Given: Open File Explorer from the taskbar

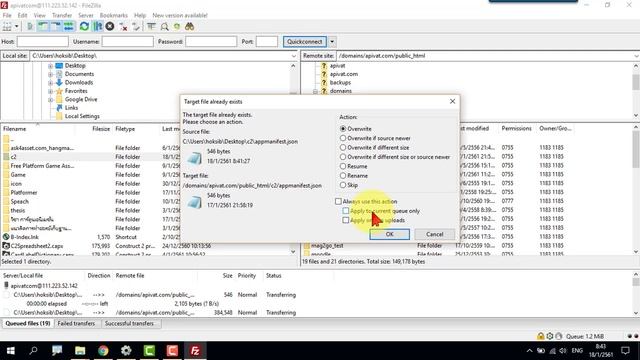Looking at the screenshot, I should [x=80, y=351].
